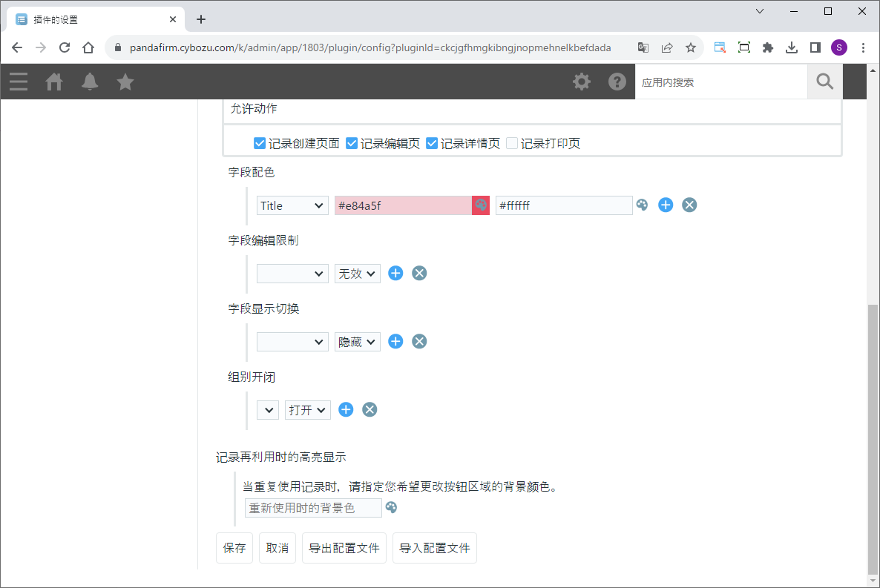Image resolution: width=880 pixels, height=588 pixels.
Task: Toggle the 记录详情页 checkbox
Action: pyautogui.click(x=432, y=143)
